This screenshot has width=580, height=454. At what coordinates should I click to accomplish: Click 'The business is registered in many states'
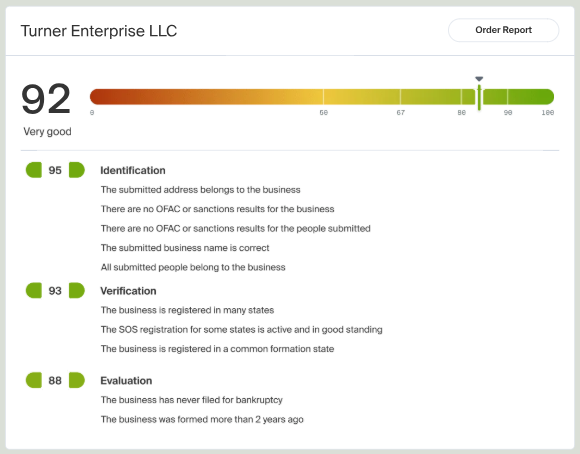(x=187, y=310)
